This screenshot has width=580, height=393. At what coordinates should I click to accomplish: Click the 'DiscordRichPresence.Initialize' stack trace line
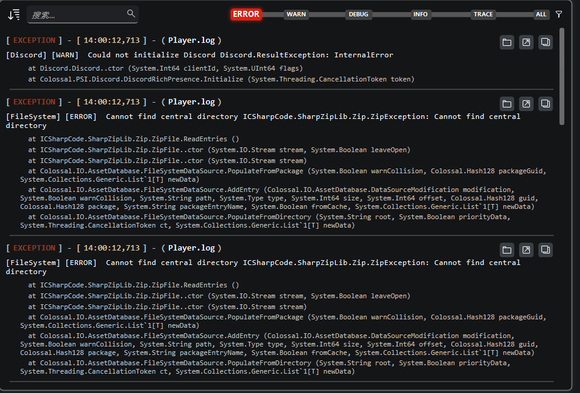point(221,79)
